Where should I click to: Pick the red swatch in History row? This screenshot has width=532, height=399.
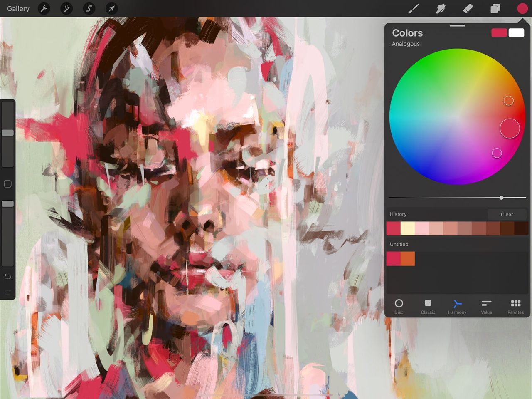point(394,228)
